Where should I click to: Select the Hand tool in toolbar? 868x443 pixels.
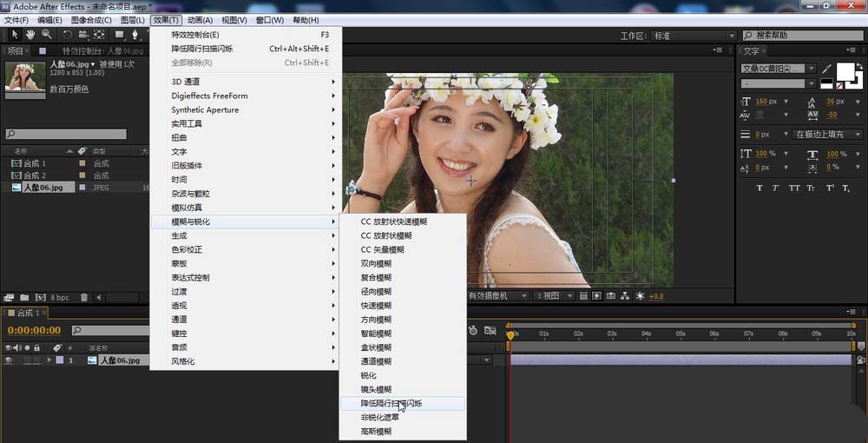(30, 35)
